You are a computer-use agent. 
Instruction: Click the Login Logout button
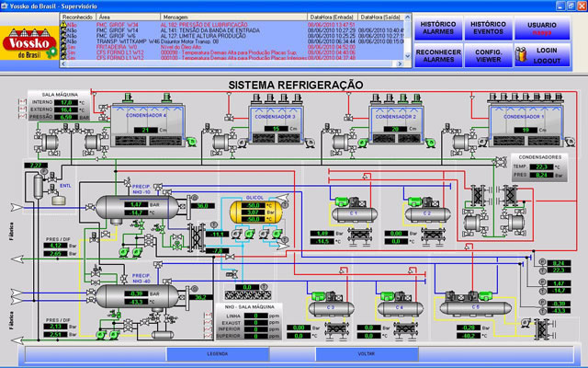coord(542,55)
